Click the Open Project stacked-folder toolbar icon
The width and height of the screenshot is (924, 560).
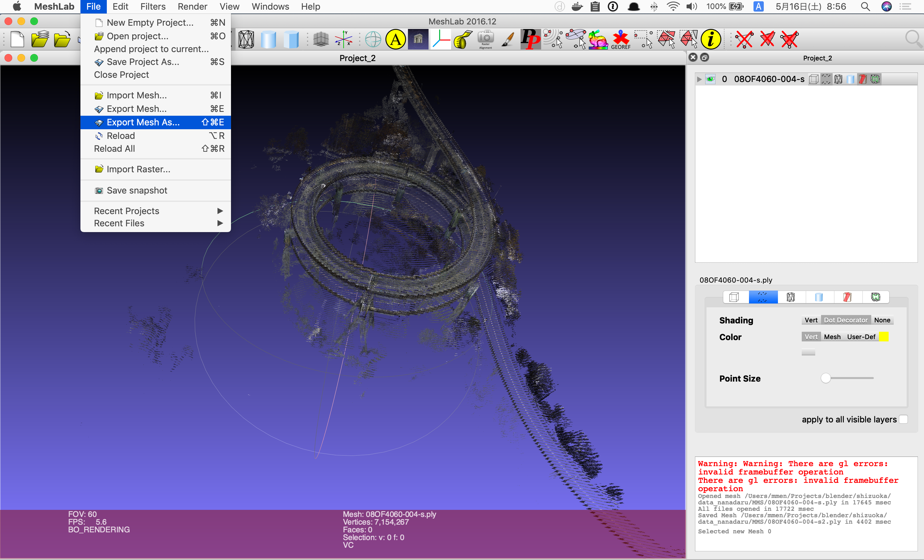[40, 39]
